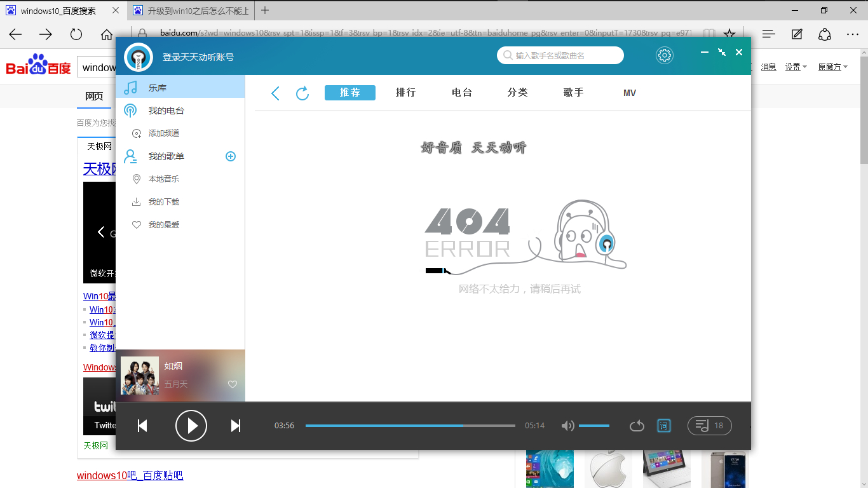Open downloads via the 我的下载 arrow icon
Image resolution: width=868 pixels, height=488 pixels.
click(x=136, y=202)
